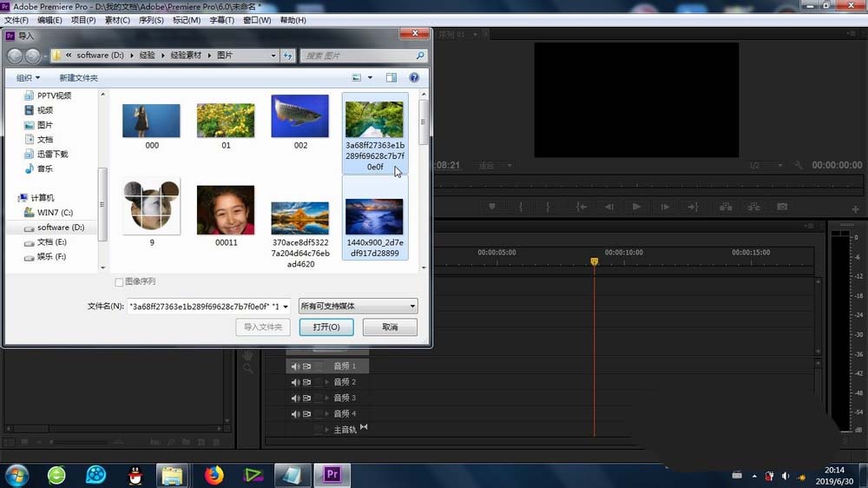Screen dimensions: 868x488
Task: Click 新建文件夹 button
Action: click(79, 78)
